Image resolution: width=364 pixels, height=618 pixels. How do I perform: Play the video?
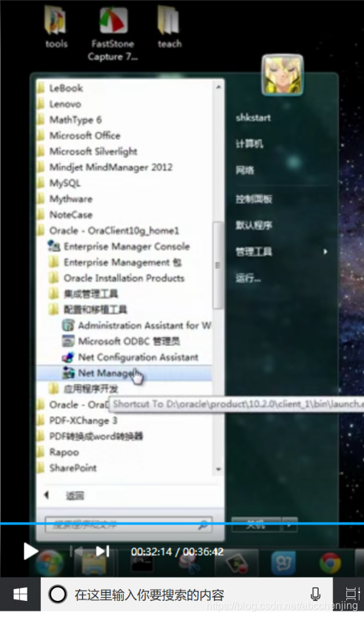30,551
